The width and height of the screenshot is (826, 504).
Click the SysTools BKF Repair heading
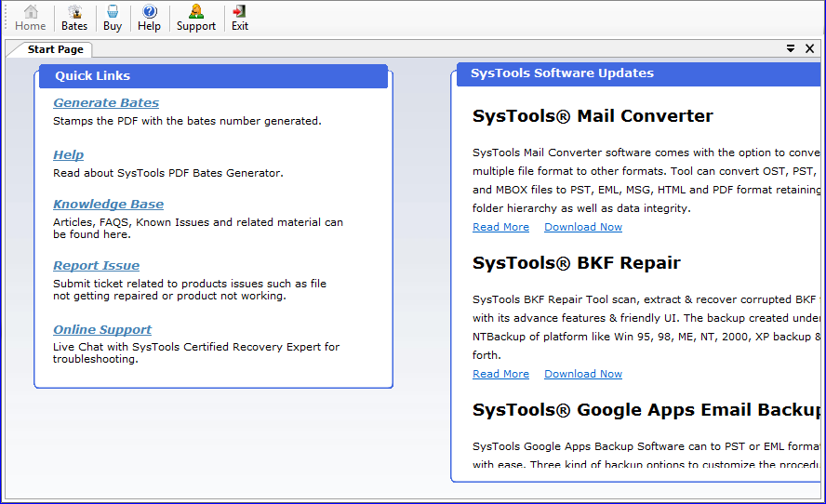(577, 263)
